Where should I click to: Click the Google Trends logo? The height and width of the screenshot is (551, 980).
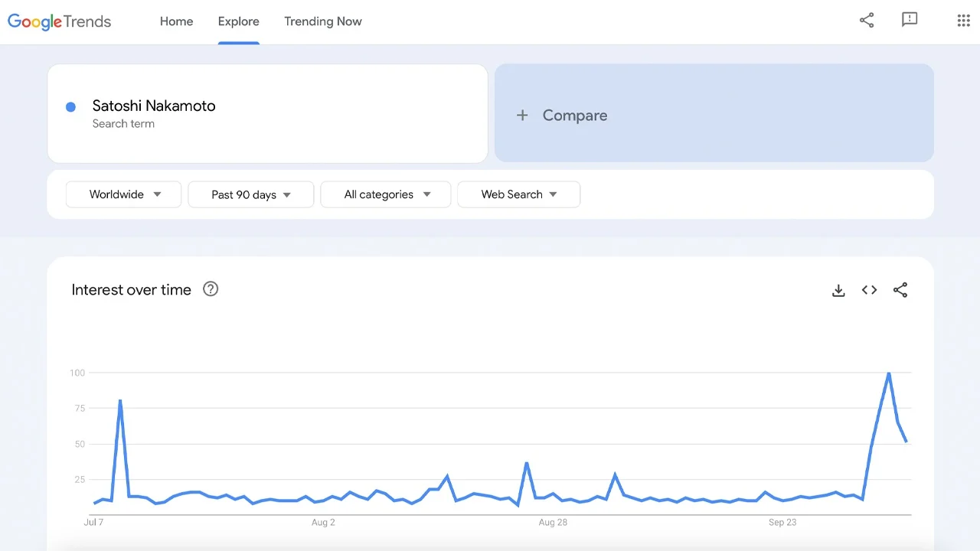60,21
